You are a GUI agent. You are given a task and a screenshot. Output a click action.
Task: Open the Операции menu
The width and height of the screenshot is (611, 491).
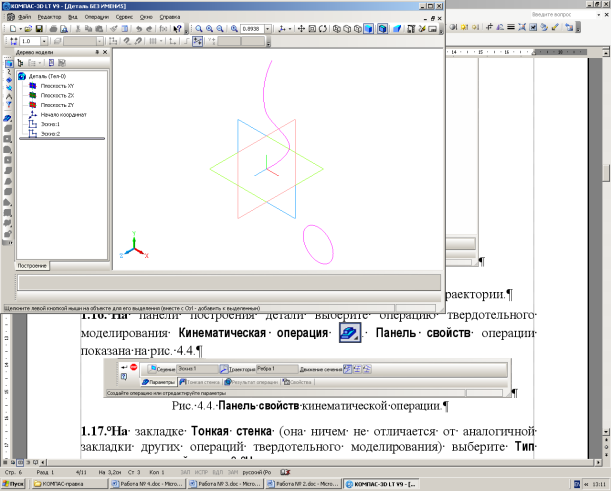[x=97, y=17]
